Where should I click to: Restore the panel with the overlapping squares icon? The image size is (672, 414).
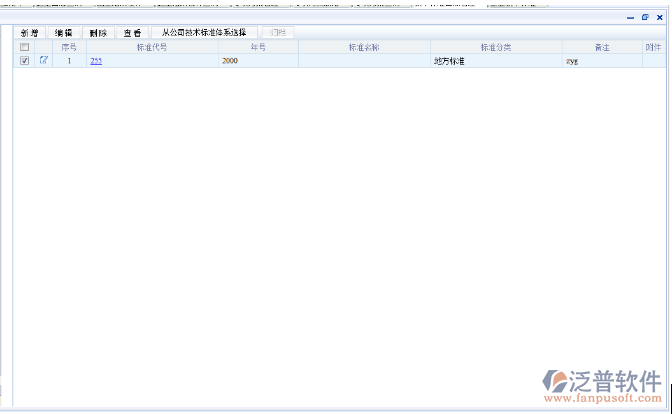pos(645,17)
